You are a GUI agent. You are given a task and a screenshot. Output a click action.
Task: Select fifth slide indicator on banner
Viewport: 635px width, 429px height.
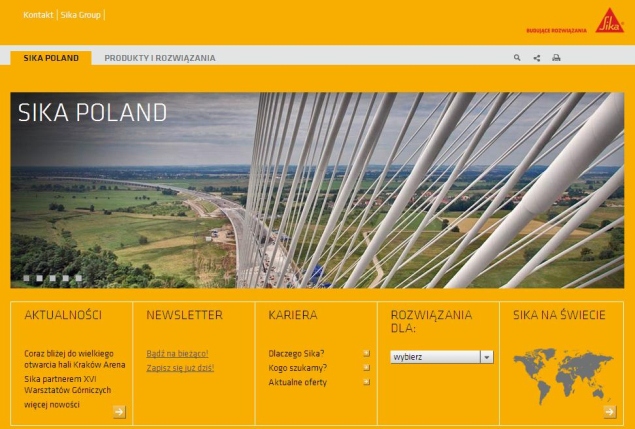tap(79, 278)
